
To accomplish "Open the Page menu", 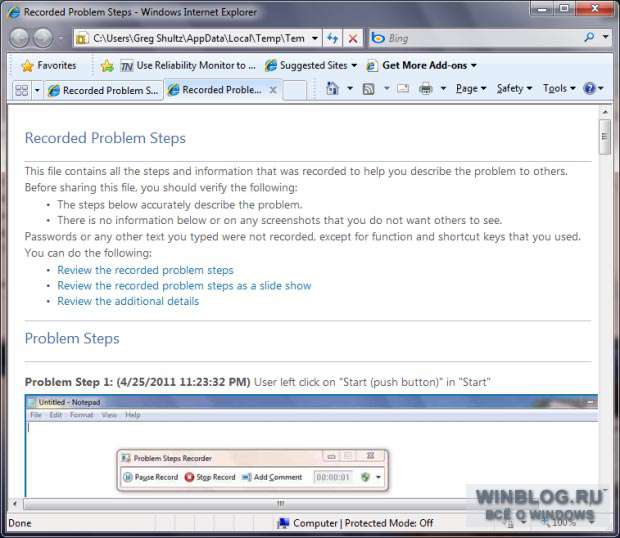I will click(x=471, y=89).
